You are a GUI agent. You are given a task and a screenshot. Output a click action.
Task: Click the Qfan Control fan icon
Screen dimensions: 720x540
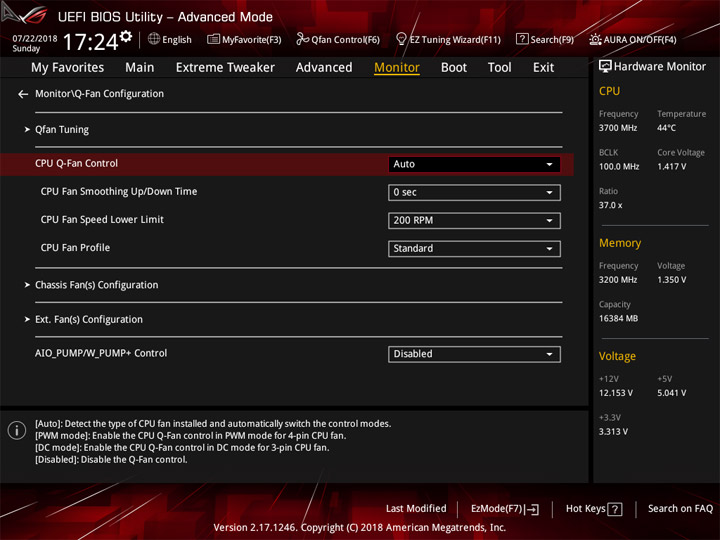click(x=302, y=39)
